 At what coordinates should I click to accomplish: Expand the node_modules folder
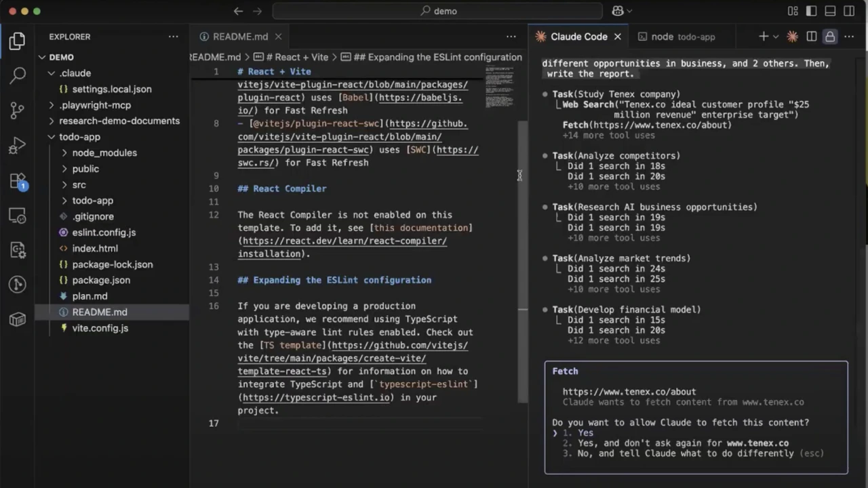coord(104,152)
